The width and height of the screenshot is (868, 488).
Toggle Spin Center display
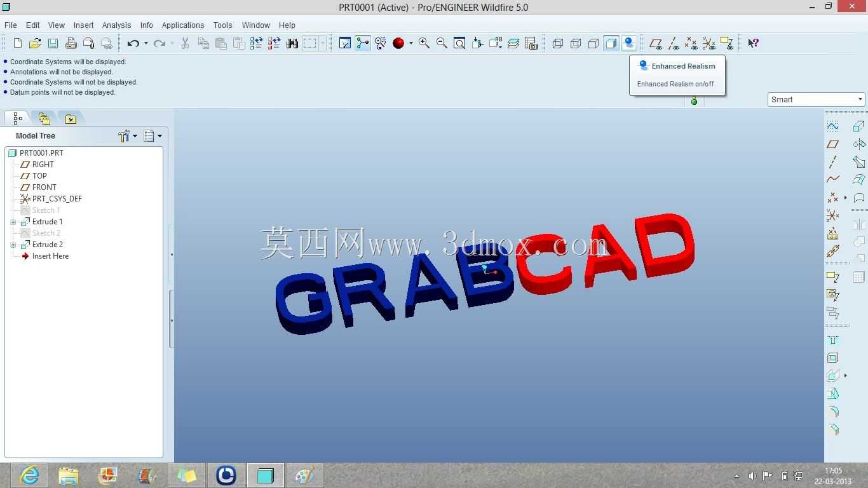point(363,43)
